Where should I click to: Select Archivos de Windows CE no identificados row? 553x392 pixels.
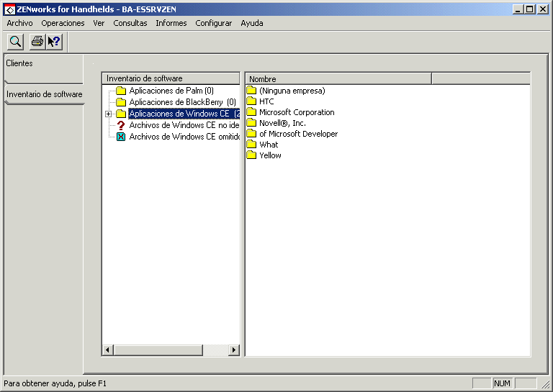184,125
